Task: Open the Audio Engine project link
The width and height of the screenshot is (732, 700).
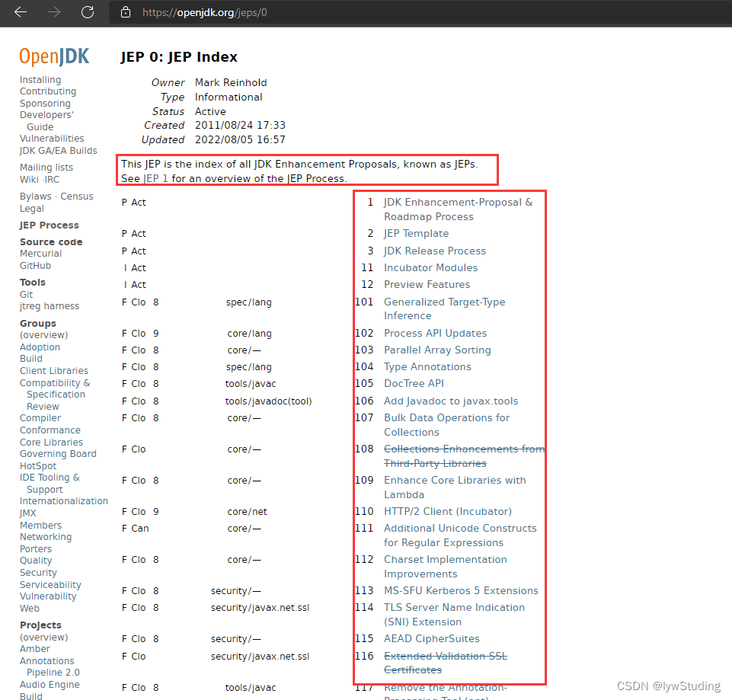Action: [x=50, y=685]
